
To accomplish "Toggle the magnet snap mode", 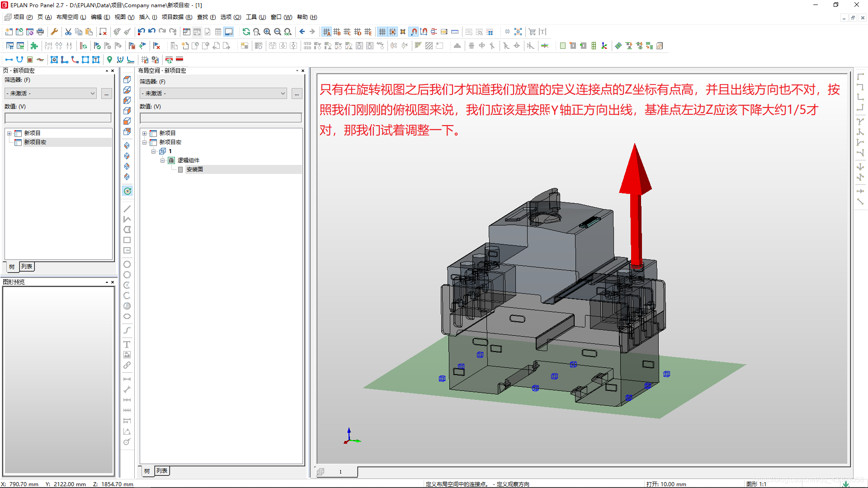I will pos(414,32).
